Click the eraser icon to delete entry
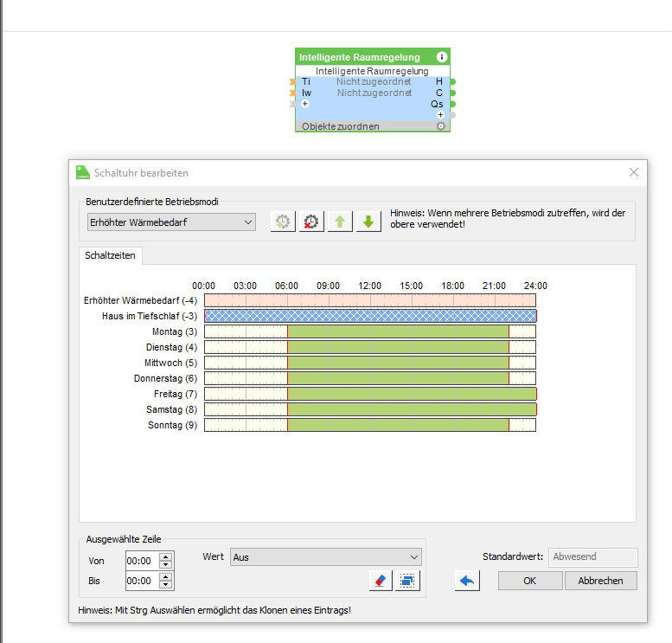Screen dimensions: 672x643 (x=381, y=581)
